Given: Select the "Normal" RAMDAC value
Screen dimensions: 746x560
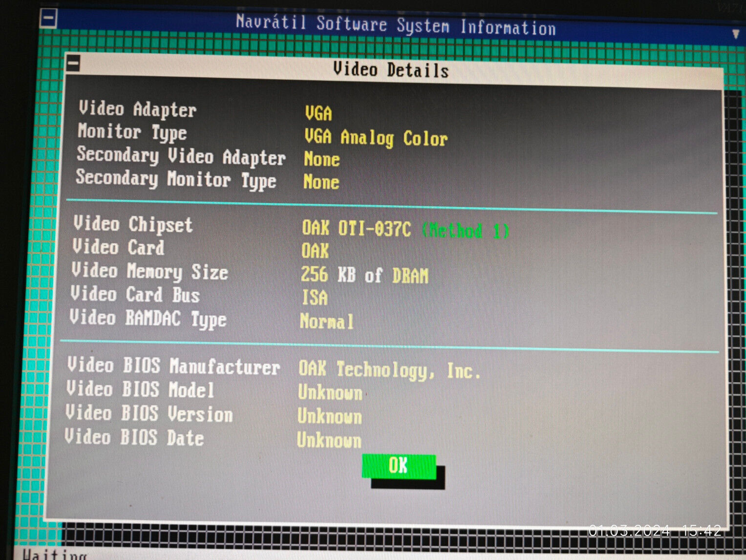Looking at the screenshot, I should pos(327,322).
